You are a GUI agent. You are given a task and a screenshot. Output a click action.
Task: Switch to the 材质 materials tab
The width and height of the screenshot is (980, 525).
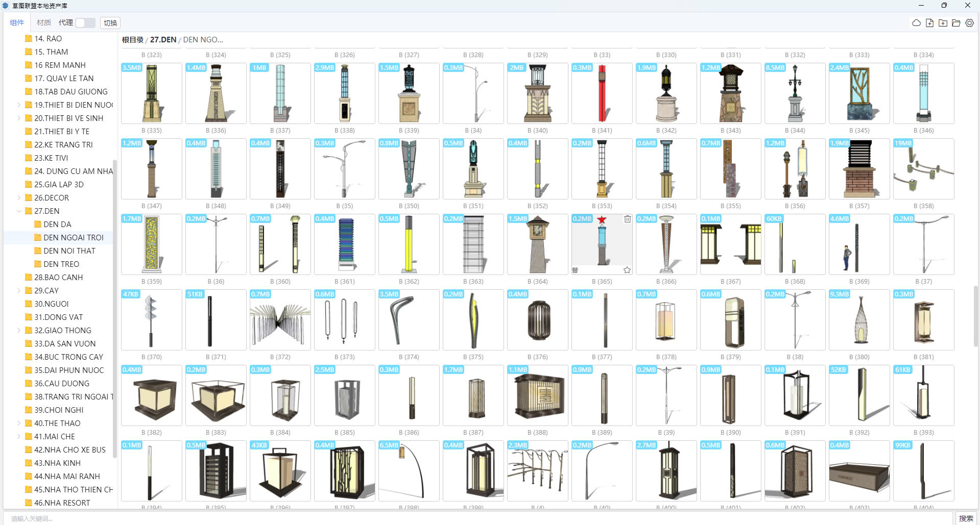click(x=44, y=23)
